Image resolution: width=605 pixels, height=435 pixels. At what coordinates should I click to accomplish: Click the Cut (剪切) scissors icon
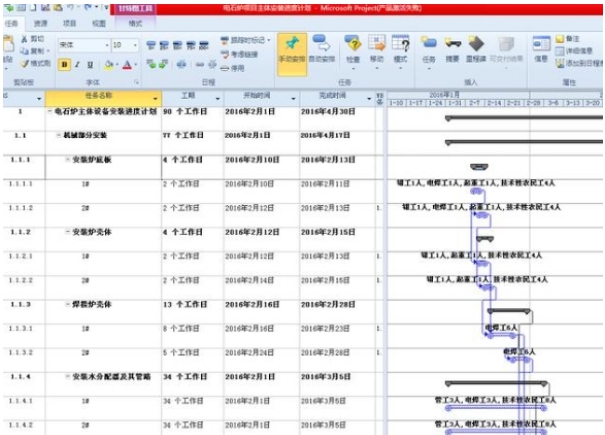24,39
